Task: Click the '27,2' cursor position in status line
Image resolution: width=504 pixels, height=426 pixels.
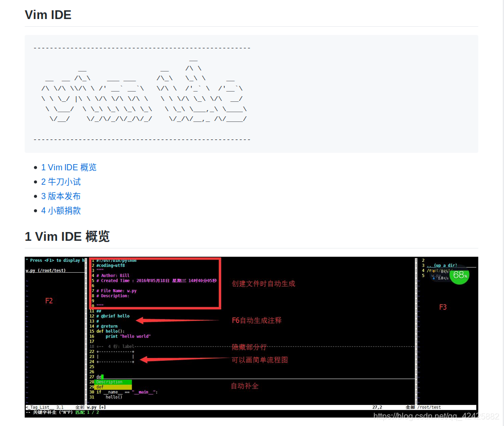Action: (377, 407)
